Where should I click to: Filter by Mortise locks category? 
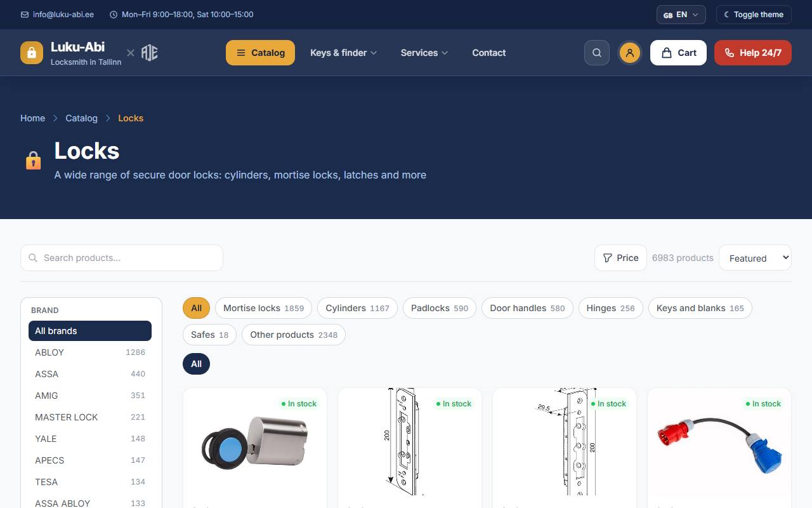coord(263,308)
